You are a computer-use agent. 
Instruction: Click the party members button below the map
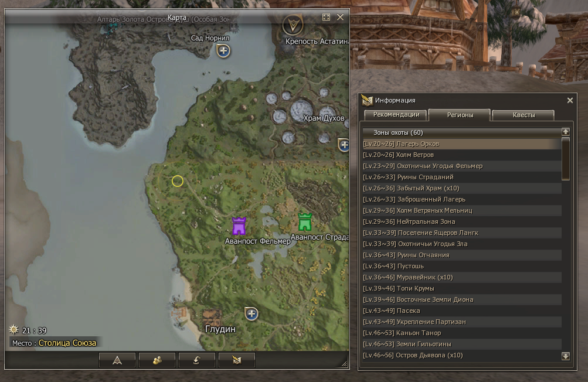[x=157, y=360]
